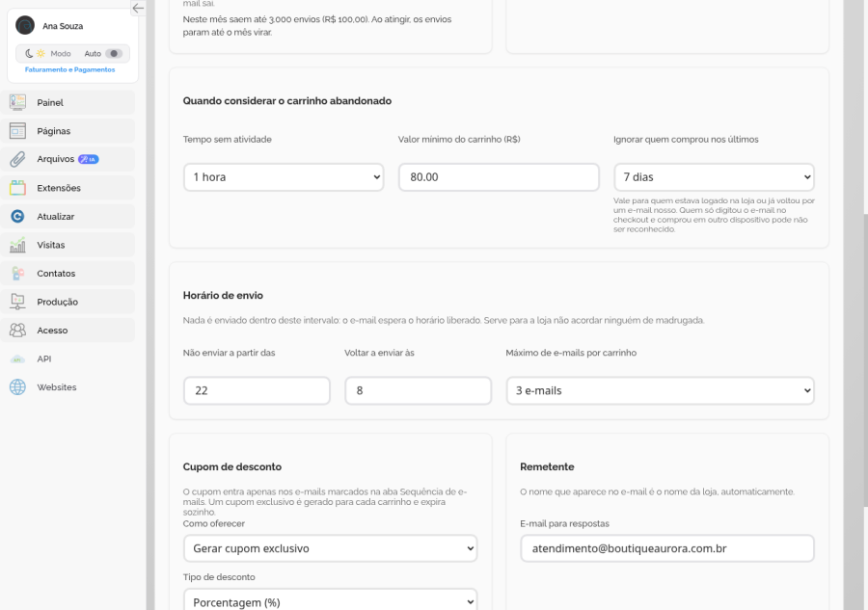The image size is (868, 610).
Task: Click the Cupom de desconto heading
Action: click(x=231, y=466)
